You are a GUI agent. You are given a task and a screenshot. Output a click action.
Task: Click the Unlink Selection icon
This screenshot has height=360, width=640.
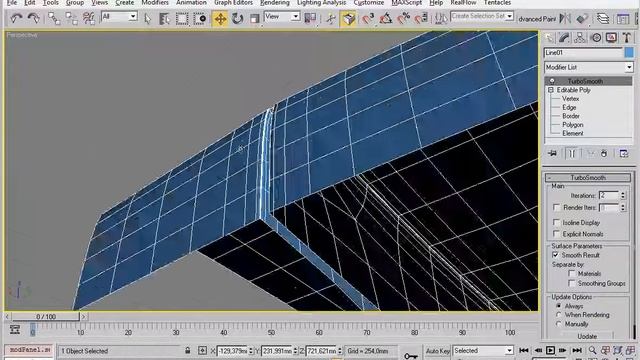71,18
